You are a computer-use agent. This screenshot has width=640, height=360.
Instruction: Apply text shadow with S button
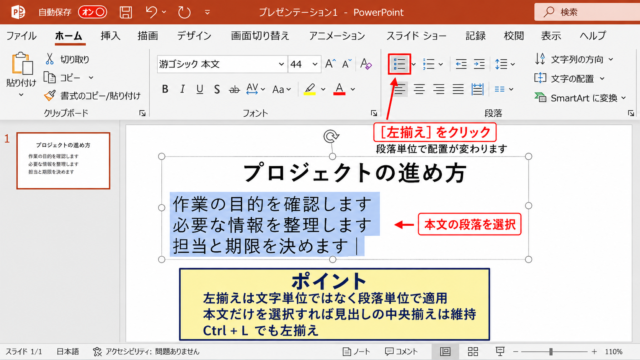tap(217, 89)
